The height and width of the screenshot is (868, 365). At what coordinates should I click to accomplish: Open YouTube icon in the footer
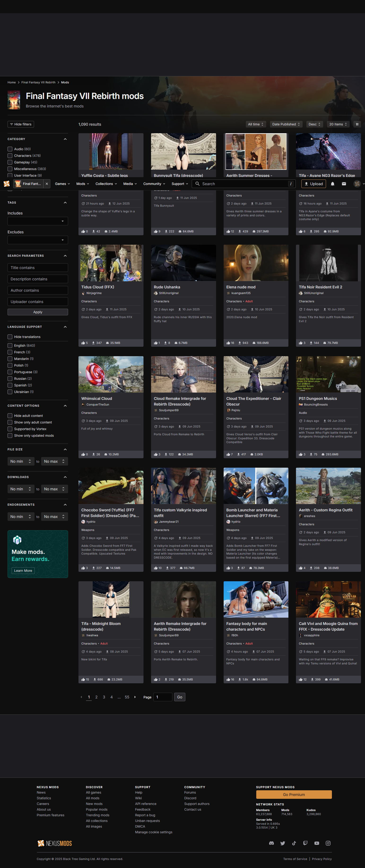click(x=317, y=843)
